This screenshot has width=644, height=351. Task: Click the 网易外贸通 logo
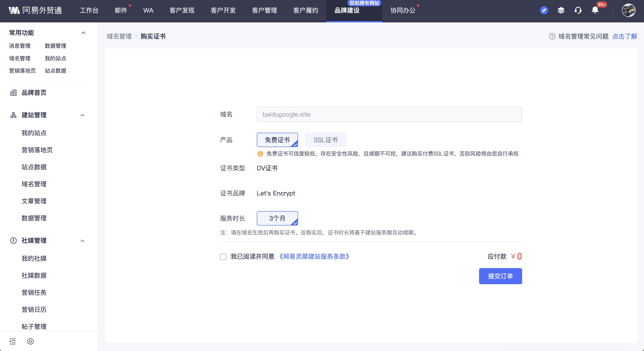pos(35,10)
